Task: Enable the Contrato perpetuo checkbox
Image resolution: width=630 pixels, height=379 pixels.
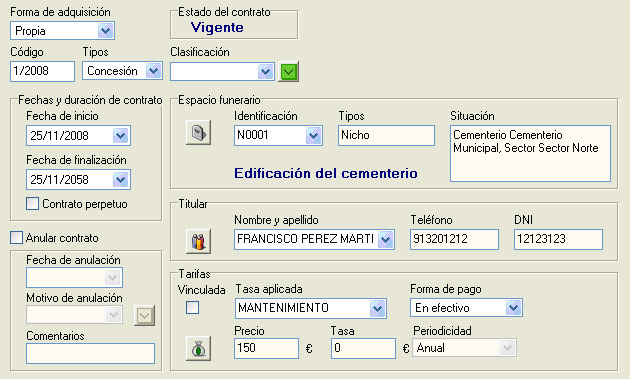Action: pos(33,204)
